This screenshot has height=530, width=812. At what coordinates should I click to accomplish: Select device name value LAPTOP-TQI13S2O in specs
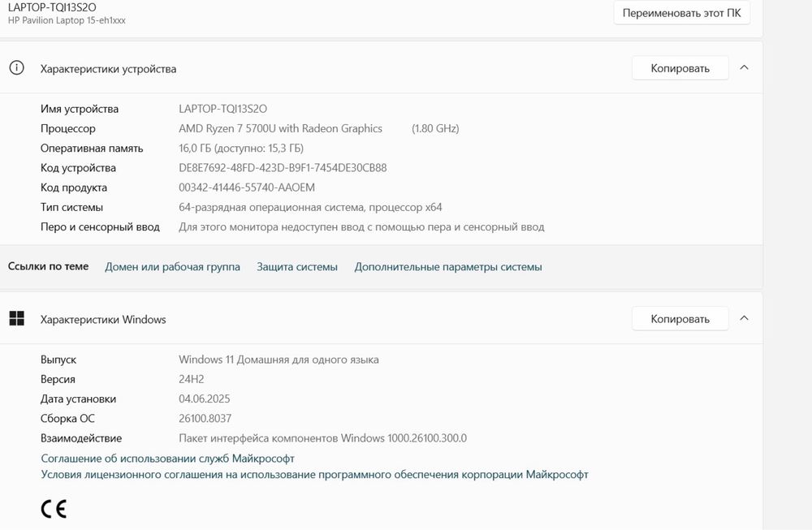(x=222, y=109)
